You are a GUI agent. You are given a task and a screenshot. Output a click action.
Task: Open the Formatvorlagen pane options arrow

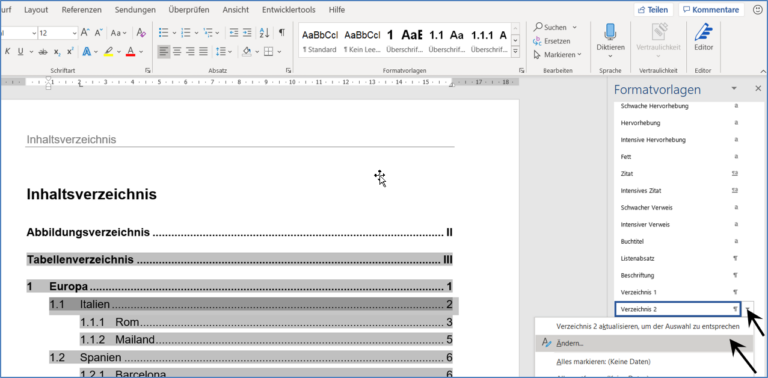tap(734, 88)
